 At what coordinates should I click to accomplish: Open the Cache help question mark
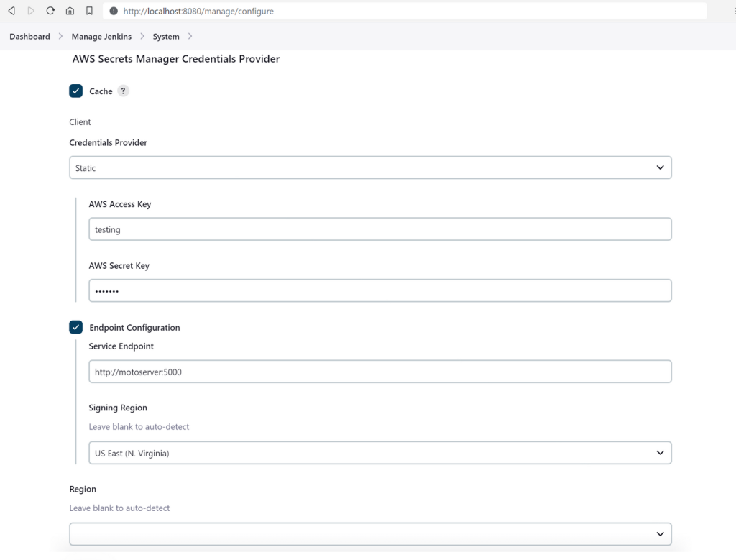[123, 91]
